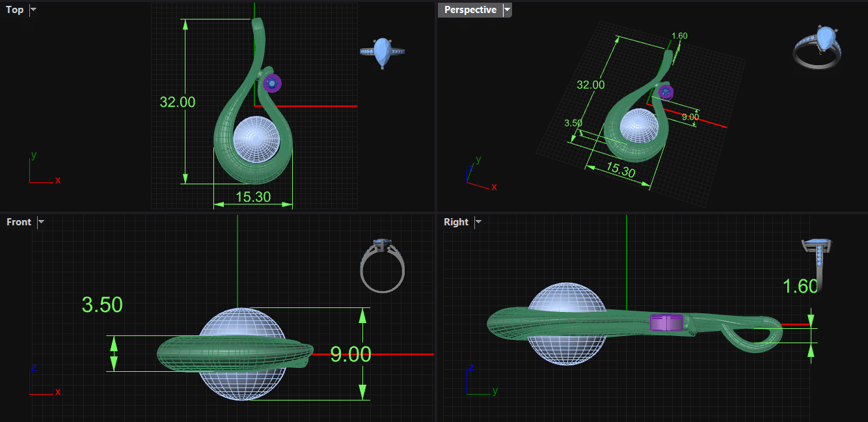The width and height of the screenshot is (868, 422).
Task: Pick the 9.00 dimension text in Front view
Action: click(x=350, y=354)
